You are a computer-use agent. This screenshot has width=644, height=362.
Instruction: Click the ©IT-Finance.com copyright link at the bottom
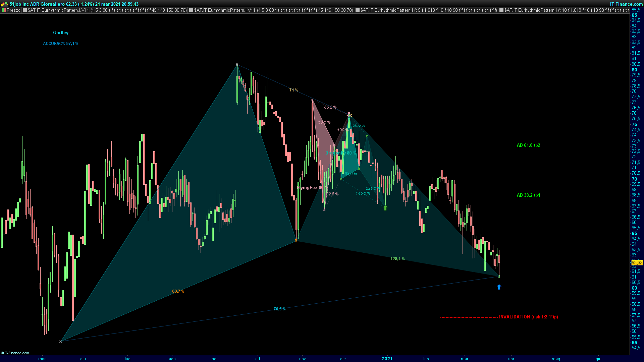15,353
